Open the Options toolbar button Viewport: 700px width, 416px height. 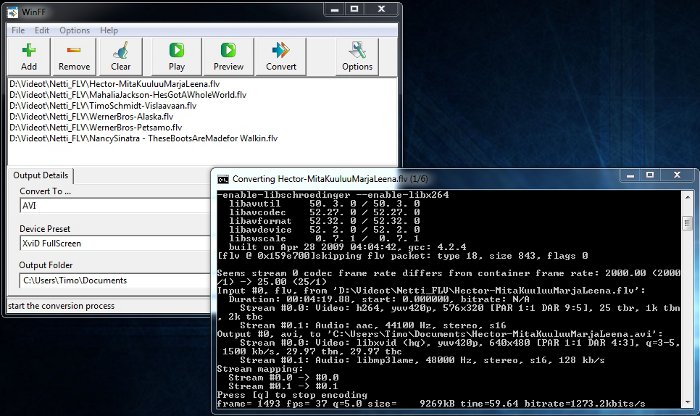(357, 57)
